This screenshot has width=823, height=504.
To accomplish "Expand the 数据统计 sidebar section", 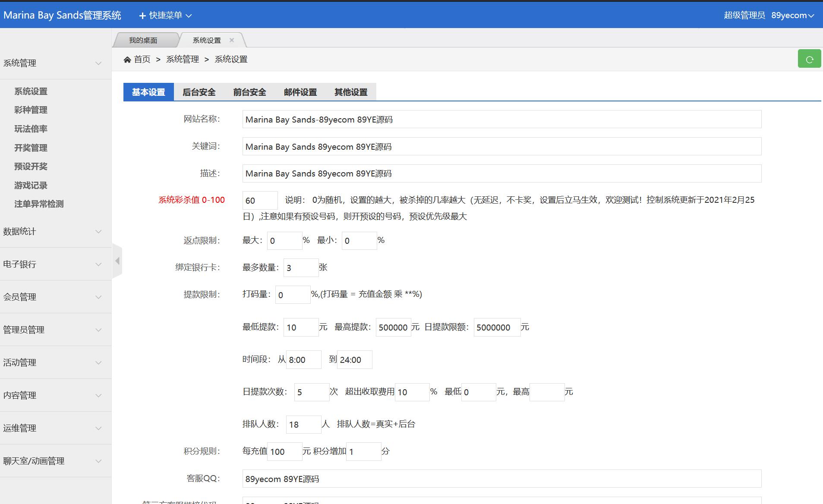I will point(55,231).
